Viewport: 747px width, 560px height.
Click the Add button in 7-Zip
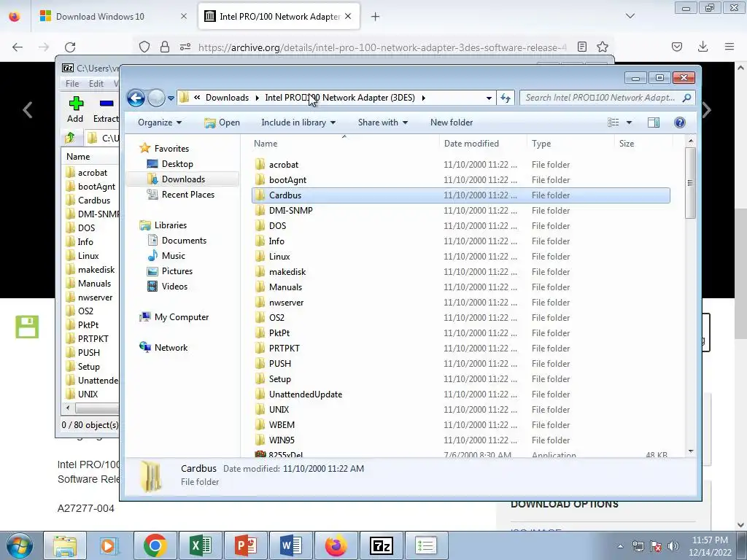pos(75,109)
